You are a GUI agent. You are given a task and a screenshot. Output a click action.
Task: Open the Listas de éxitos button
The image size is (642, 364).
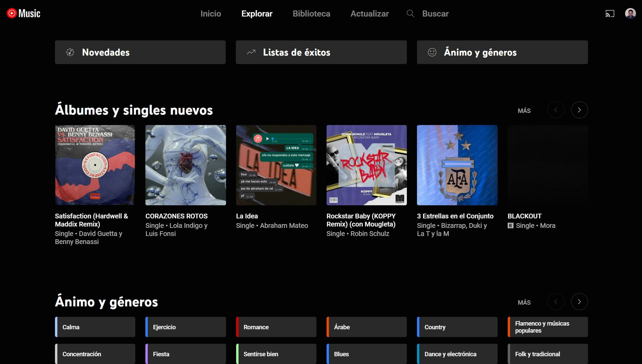coord(321,52)
